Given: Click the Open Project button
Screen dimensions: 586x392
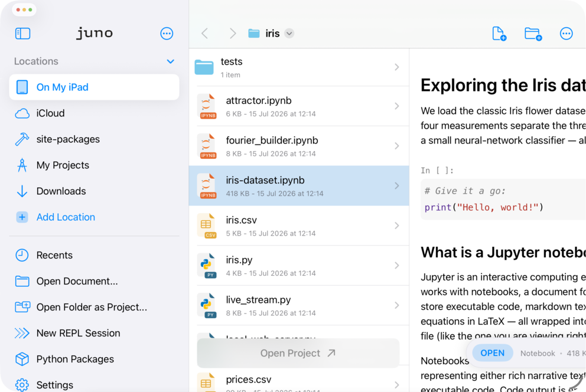Looking at the screenshot, I should (298, 353).
